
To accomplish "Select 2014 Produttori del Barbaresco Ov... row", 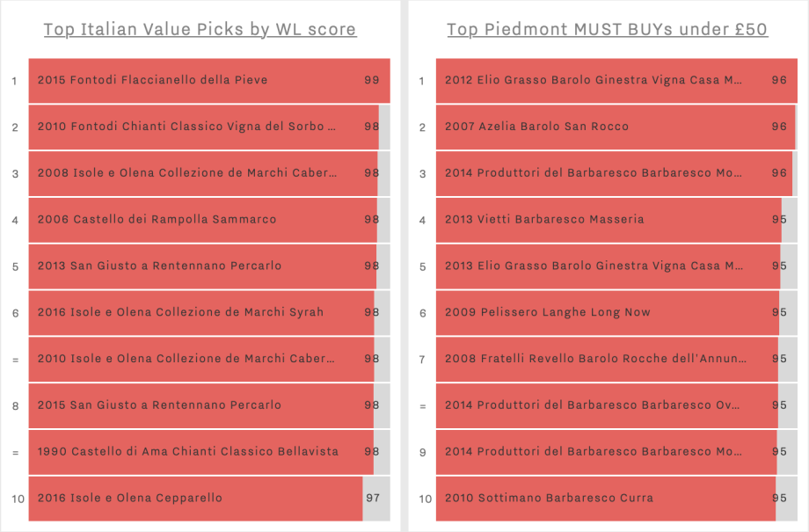I will click(616, 405).
